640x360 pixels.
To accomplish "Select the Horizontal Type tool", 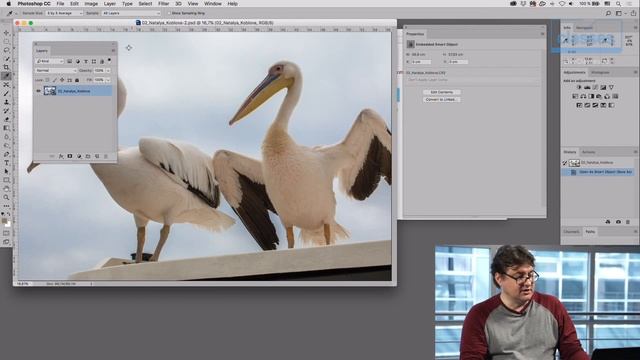I will [x=6, y=163].
